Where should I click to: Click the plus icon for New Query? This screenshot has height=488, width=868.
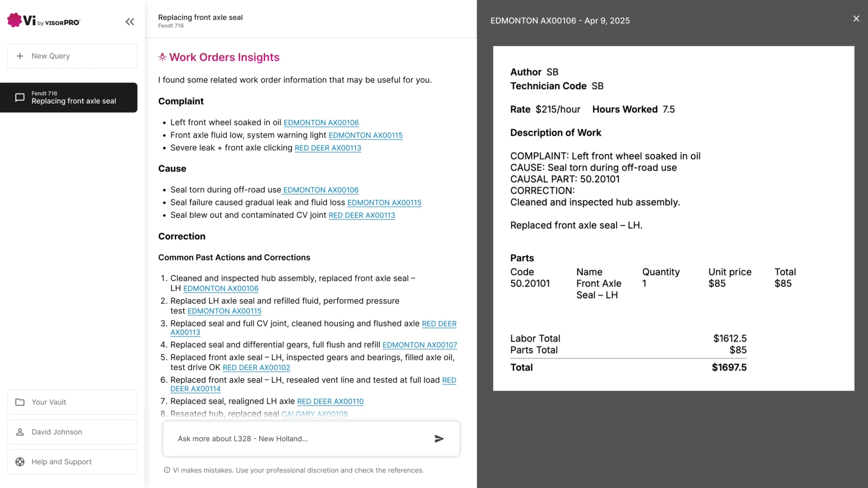click(x=20, y=56)
